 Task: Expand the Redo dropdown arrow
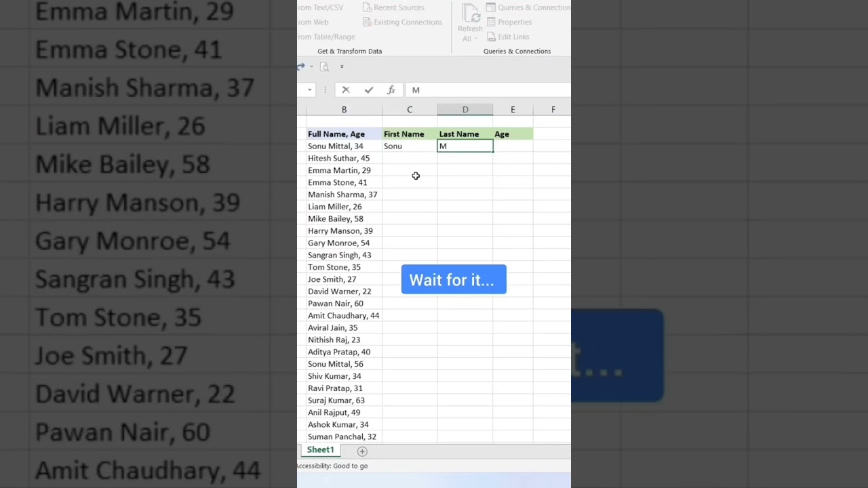point(311,66)
